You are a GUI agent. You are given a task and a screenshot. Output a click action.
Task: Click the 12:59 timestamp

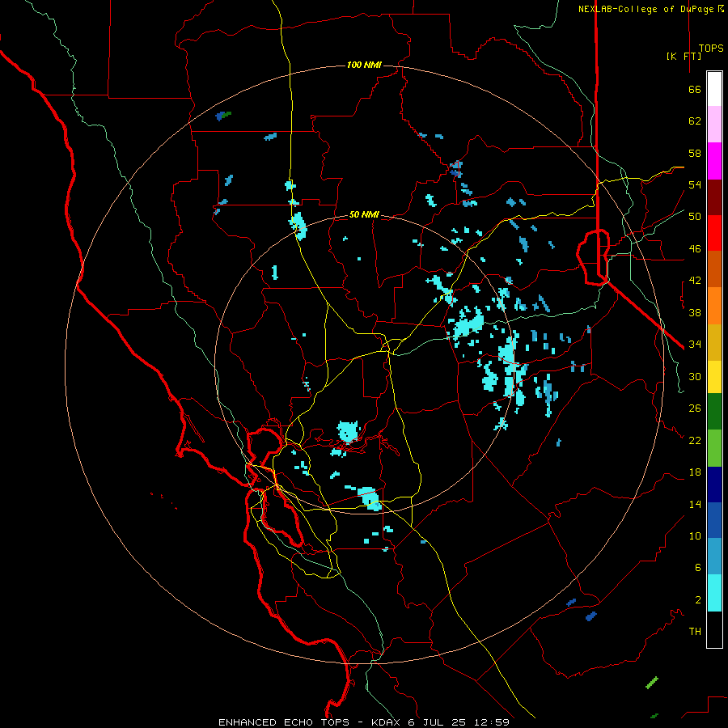(x=492, y=722)
